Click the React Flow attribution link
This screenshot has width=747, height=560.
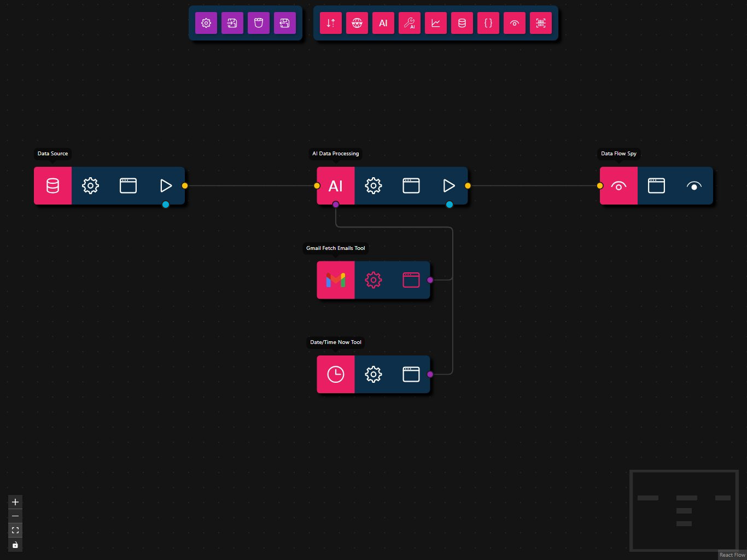[x=732, y=555]
